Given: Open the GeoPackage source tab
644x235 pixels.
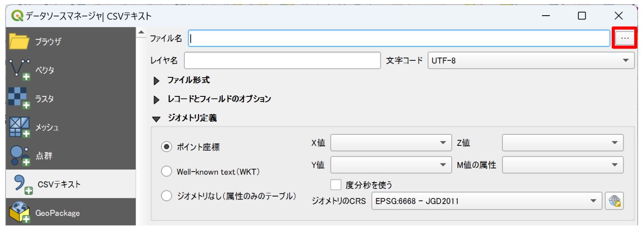Looking at the screenshot, I should coord(71,213).
